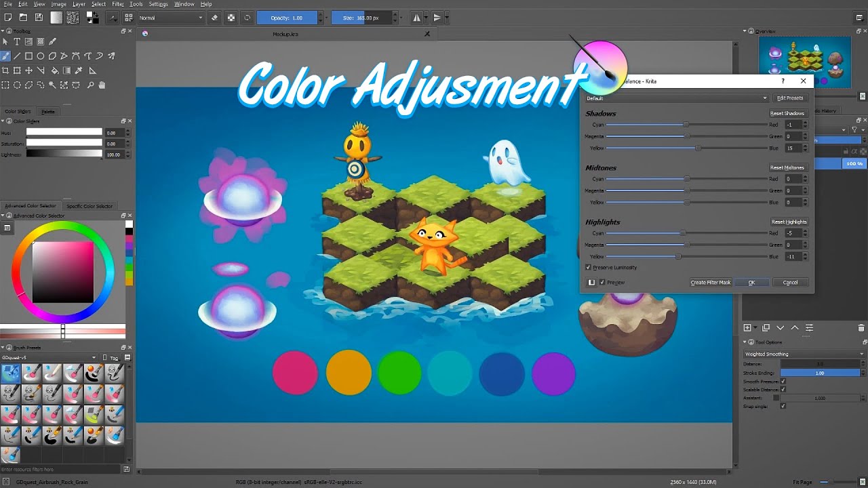Select the Crop tool
Viewport: 868px width, 488px height.
coord(5,70)
